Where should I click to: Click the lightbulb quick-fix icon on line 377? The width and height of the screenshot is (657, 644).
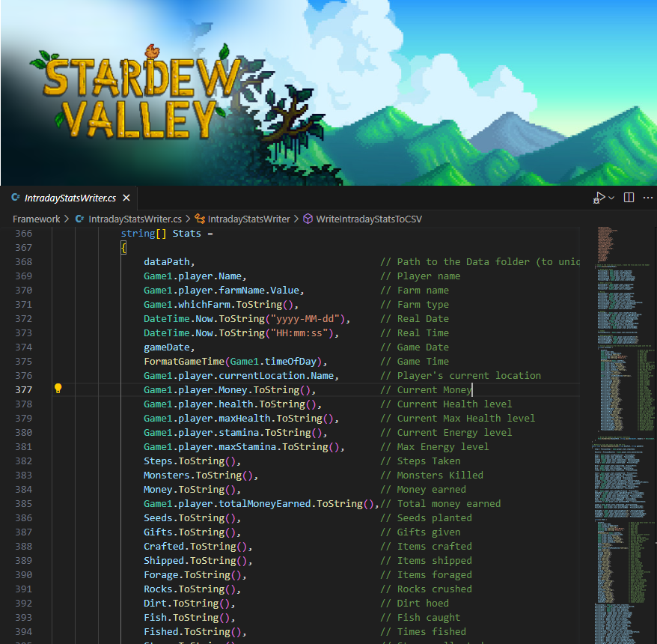point(58,389)
